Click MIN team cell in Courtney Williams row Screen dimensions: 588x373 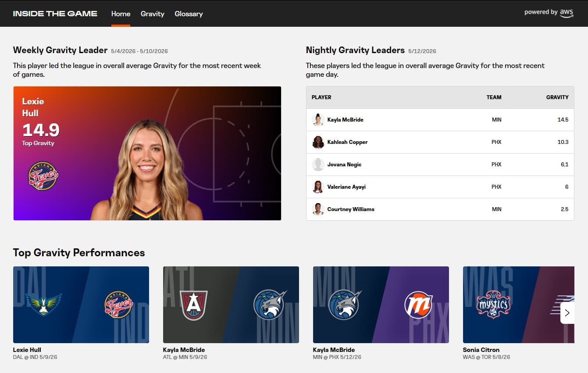pyautogui.click(x=496, y=209)
